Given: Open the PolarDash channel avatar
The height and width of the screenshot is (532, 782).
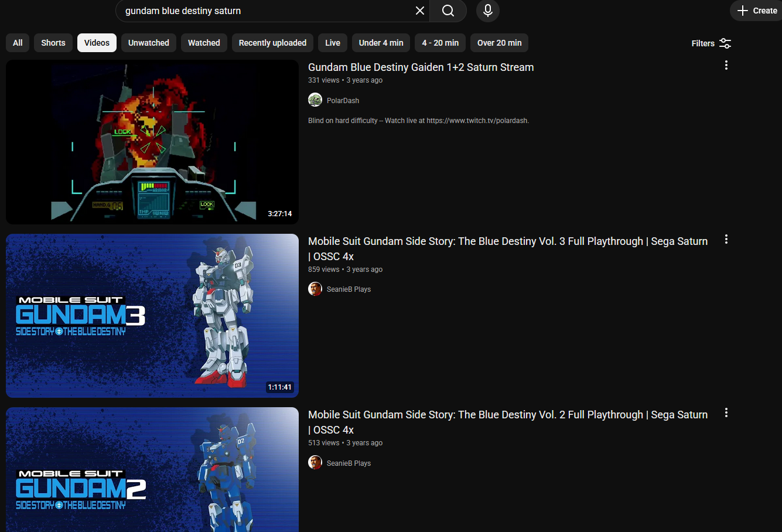Looking at the screenshot, I should click(315, 100).
